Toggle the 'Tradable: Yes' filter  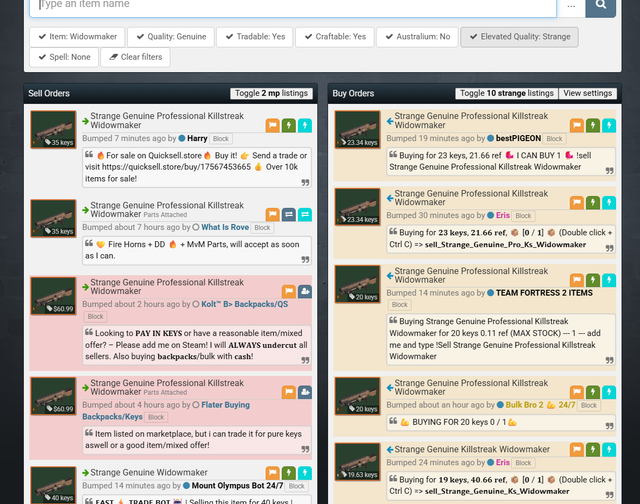coord(255,37)
